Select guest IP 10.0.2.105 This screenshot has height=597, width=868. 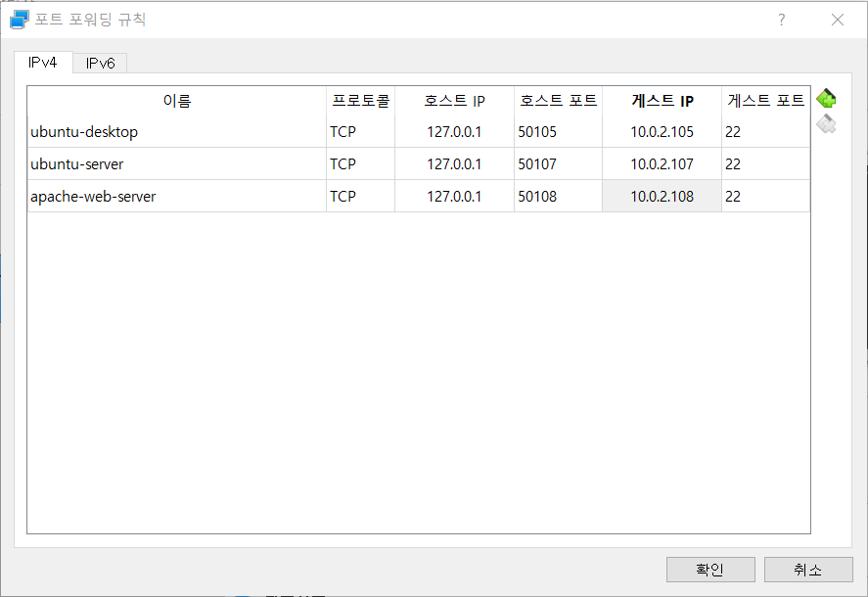(662, 132)
